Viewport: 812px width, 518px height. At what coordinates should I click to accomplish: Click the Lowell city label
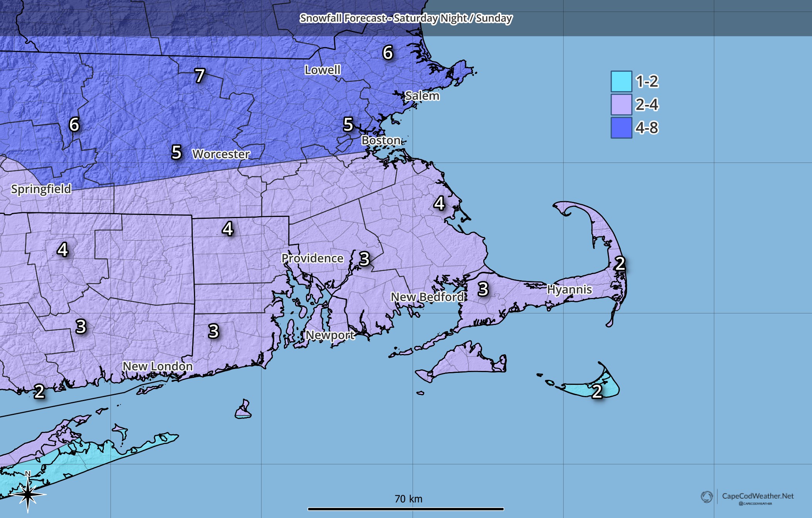(323, 70)
